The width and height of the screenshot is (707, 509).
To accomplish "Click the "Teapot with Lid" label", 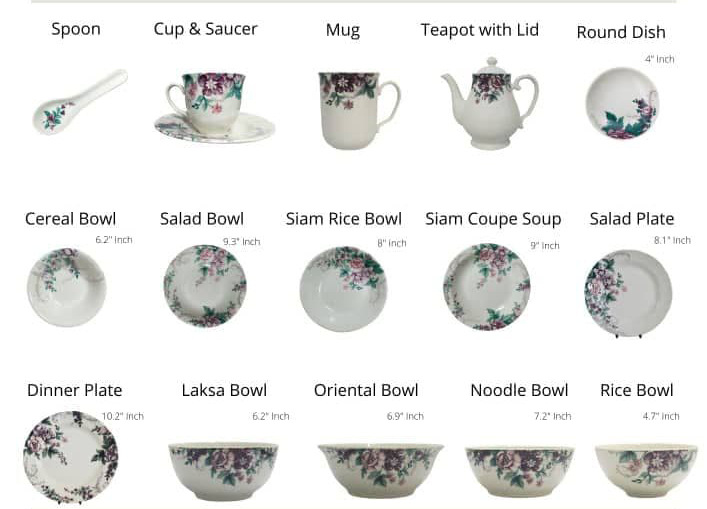I will click(x=480, y=30).
